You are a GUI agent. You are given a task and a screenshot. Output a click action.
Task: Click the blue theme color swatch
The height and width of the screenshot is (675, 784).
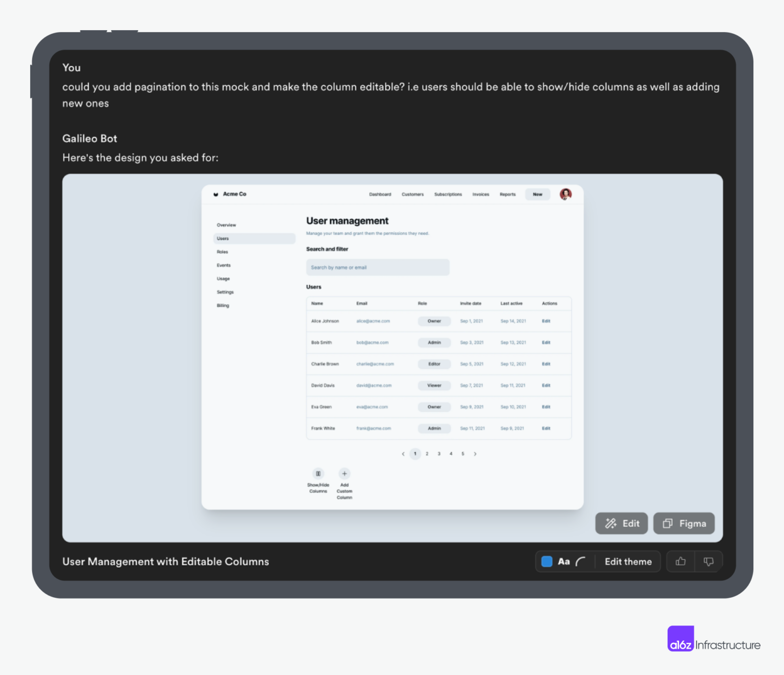pos(546,561)
